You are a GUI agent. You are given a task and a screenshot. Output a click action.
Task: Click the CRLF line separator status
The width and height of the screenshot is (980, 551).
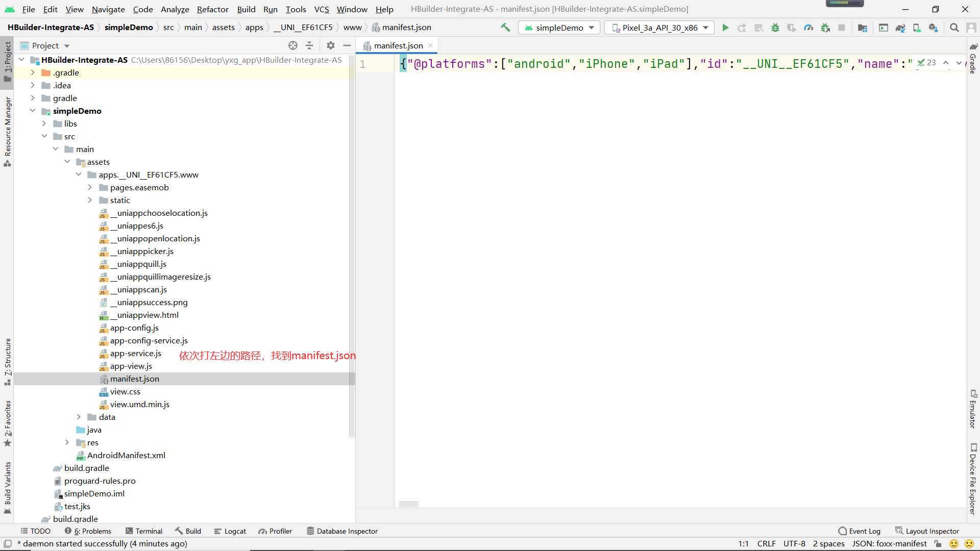pyautogui.click(x=766, y=544)
